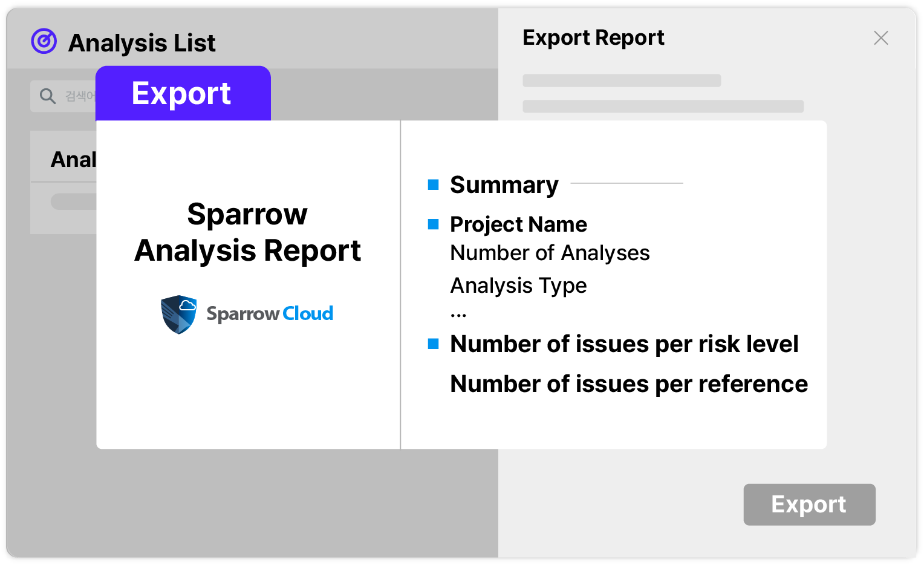Select the purple Export tab label
Viewport: 924px width, 565px height.
pyautogui.click(x=183, y=93)
